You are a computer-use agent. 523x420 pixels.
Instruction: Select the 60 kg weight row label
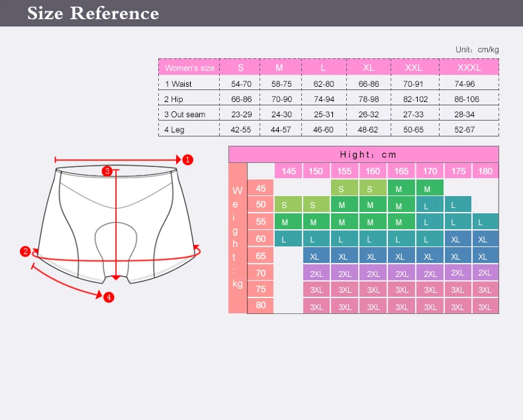[x=260, y=238]
